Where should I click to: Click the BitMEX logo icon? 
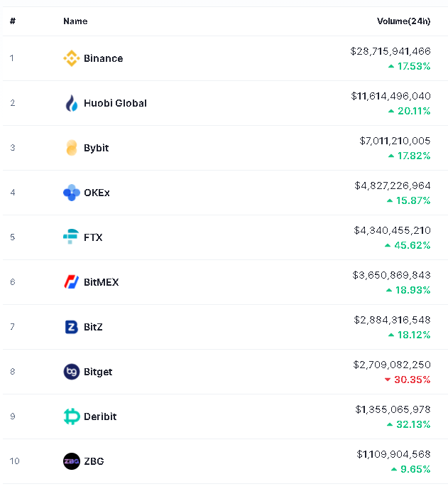coord(72,282)
